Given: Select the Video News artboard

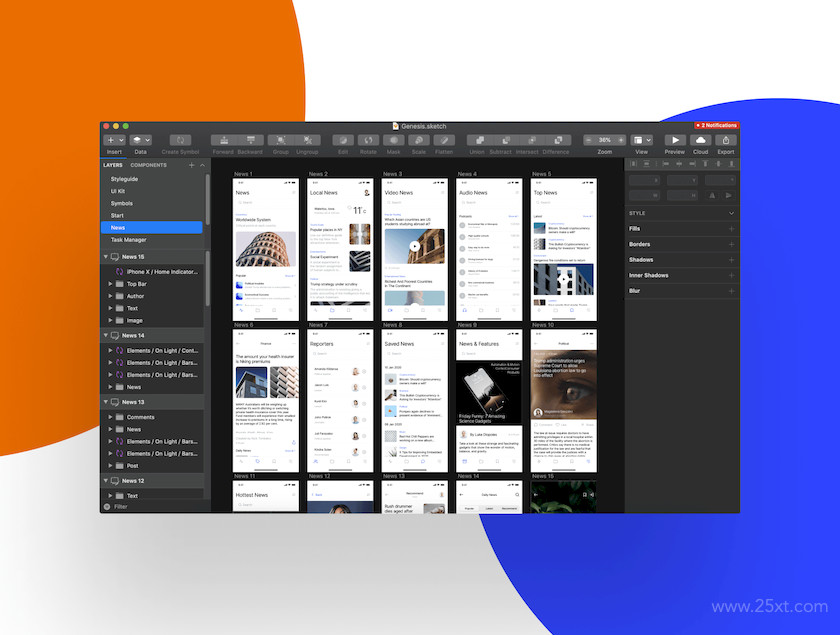Looking at the screenshot, I should click(415, 249).
